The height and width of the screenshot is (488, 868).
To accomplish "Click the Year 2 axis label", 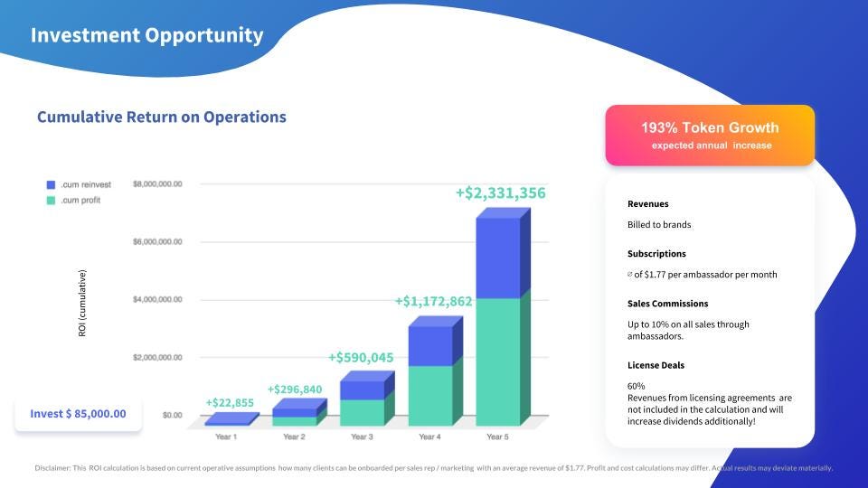I will 294,436.
